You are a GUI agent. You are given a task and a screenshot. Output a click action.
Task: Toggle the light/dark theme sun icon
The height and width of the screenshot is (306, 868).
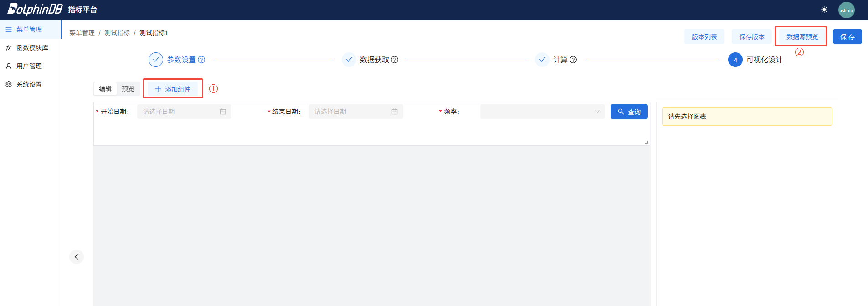(x=824, y=10)
